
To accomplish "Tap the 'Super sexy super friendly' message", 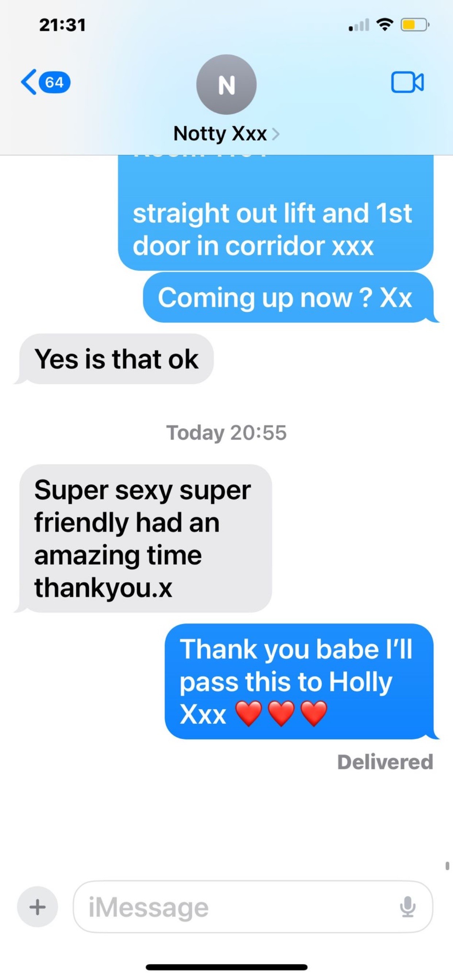I will point(146,538).
